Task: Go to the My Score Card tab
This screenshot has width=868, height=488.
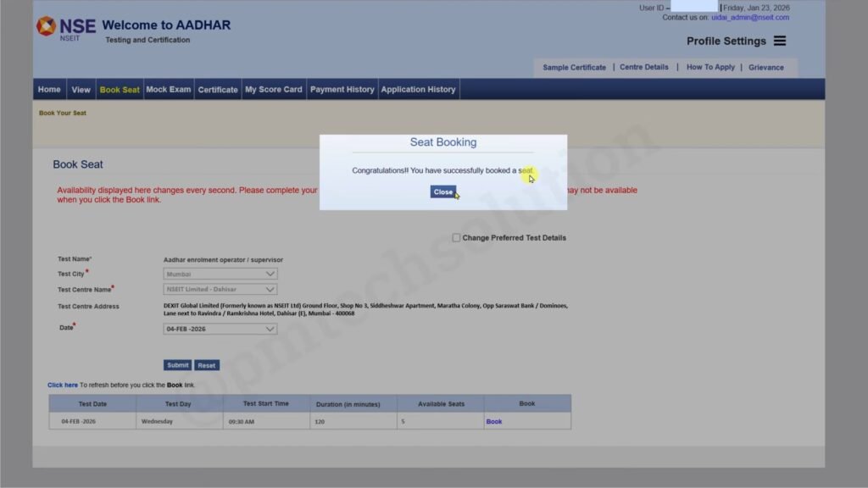Action: click(273, 88)
